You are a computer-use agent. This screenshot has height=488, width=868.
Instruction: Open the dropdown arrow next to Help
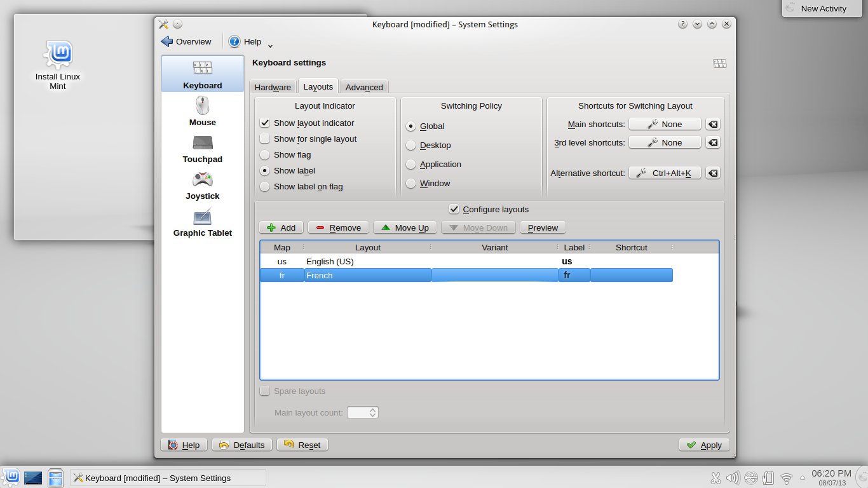270,45
